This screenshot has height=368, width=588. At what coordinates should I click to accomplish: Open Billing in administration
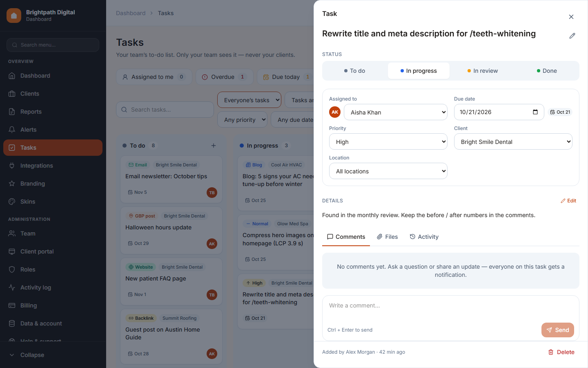tap(53, 305)
